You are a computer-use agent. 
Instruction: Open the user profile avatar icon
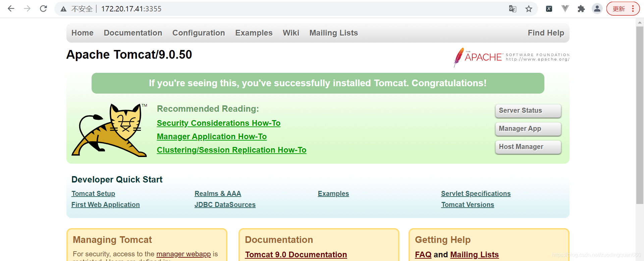pyautogui.click(x=597, y=9)
